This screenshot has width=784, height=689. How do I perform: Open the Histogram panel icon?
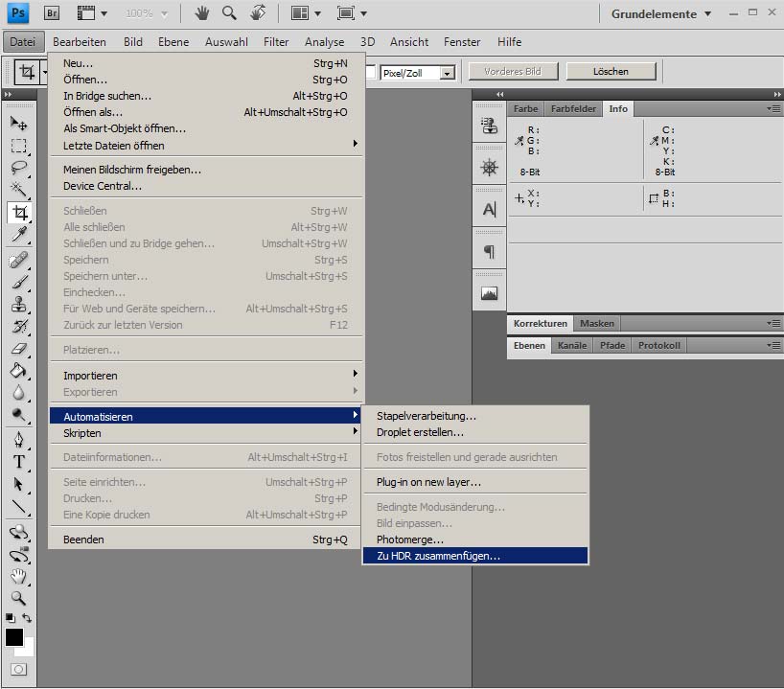pos(490,293)
